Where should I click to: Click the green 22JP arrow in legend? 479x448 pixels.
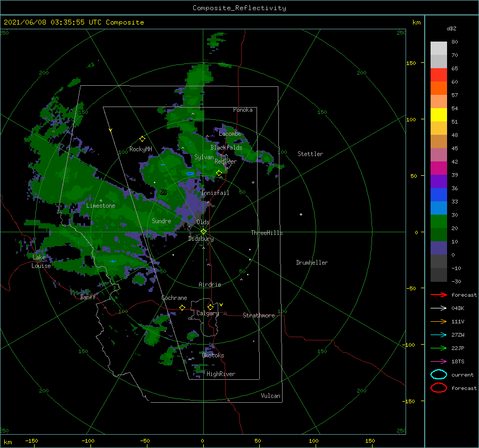[x=439, y=348]
